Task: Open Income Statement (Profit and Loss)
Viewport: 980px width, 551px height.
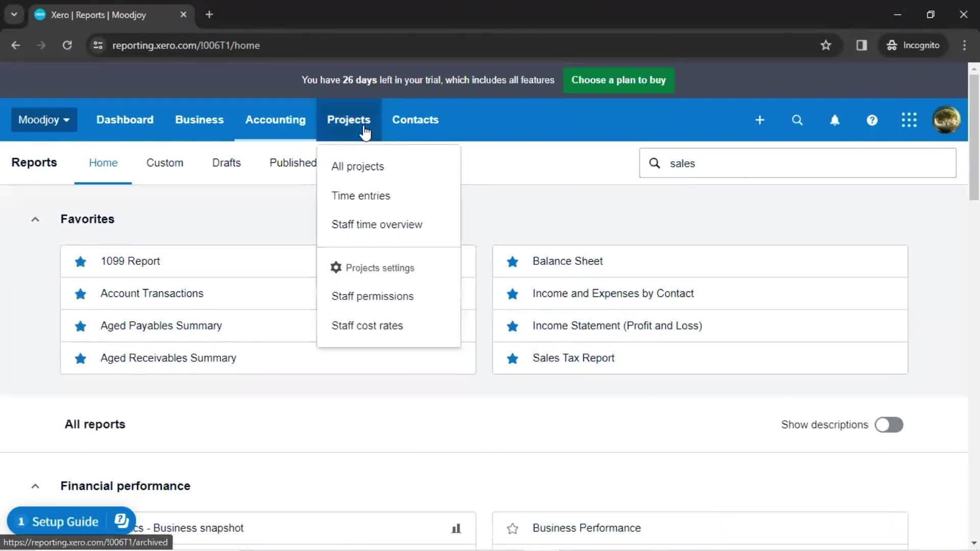Action: 617,326
